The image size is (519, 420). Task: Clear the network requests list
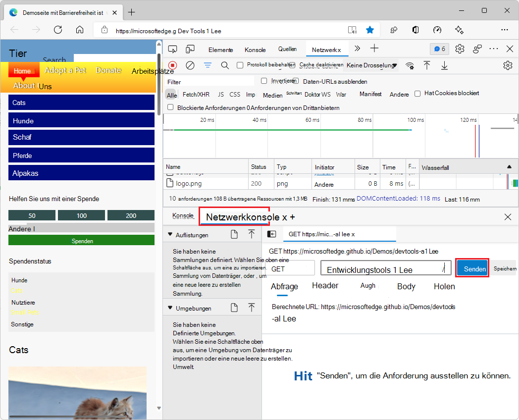190,65
